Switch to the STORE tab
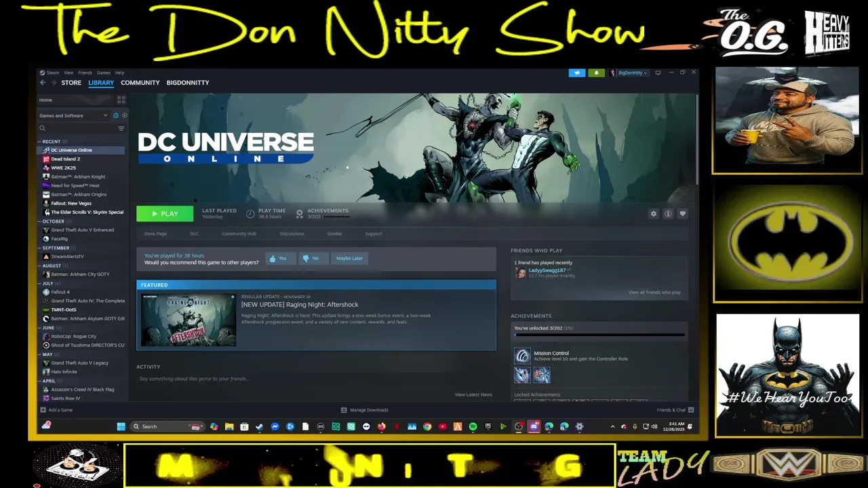 click(71, 83)
